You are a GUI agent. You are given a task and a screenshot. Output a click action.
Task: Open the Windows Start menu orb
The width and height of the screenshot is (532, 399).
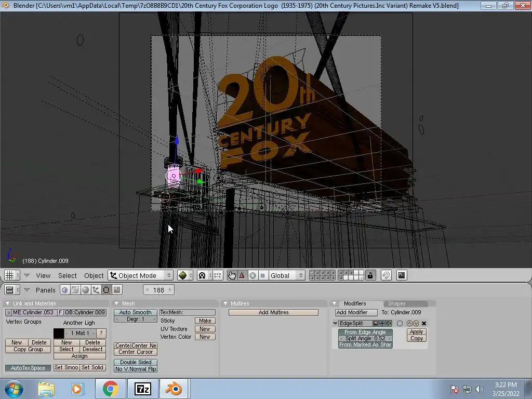[x=14, y=389]
